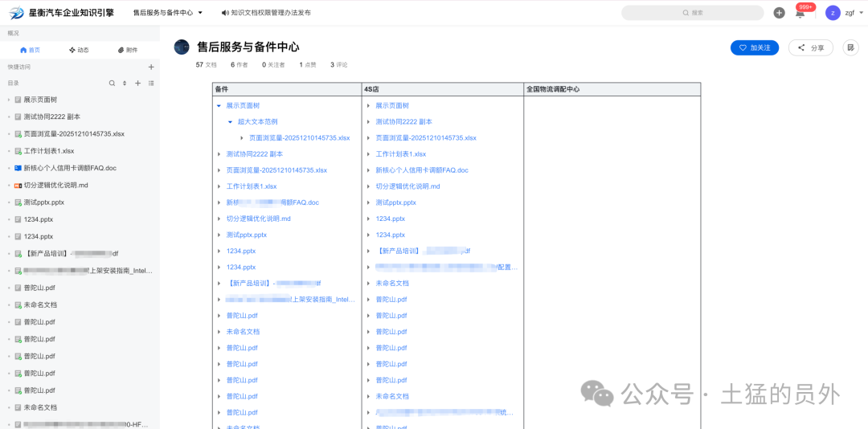Click the 3 评论 count
This screenshot has height=429, width=868.
(x=339, y=65)
